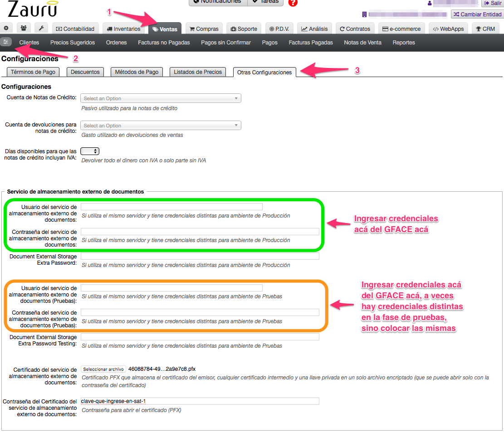Open the Soporte module tab
The image size is (504, 432).
click(x=244, y=29)
